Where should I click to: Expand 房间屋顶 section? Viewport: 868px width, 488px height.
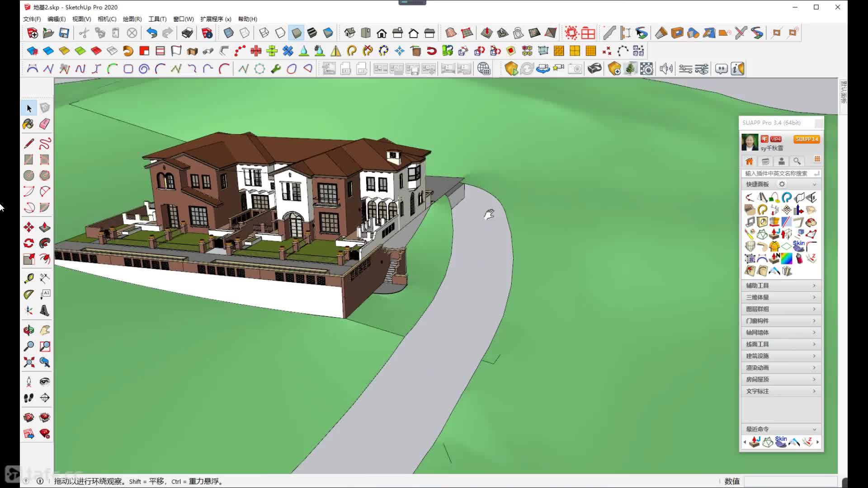pos(781,380)
